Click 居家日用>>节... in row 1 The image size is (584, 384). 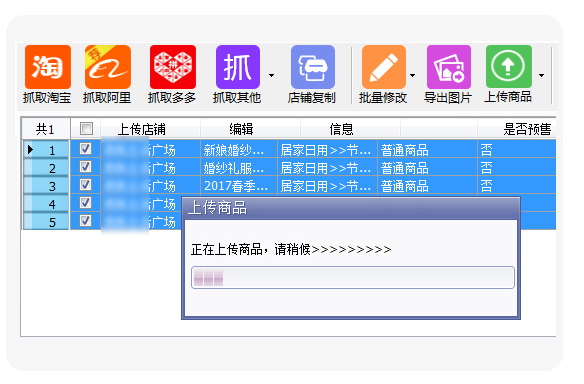pos(327,149)
